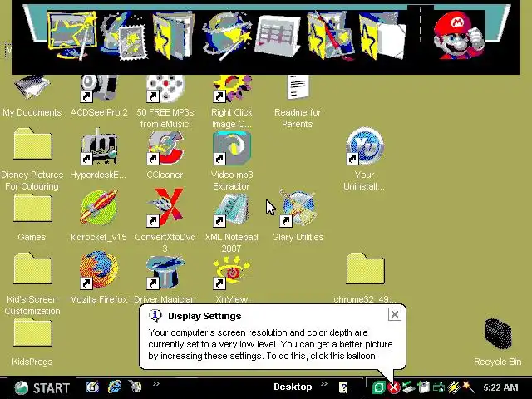Click the 5:22 AM clock
This screenshot has width=532, height=399.
(500, 387)
